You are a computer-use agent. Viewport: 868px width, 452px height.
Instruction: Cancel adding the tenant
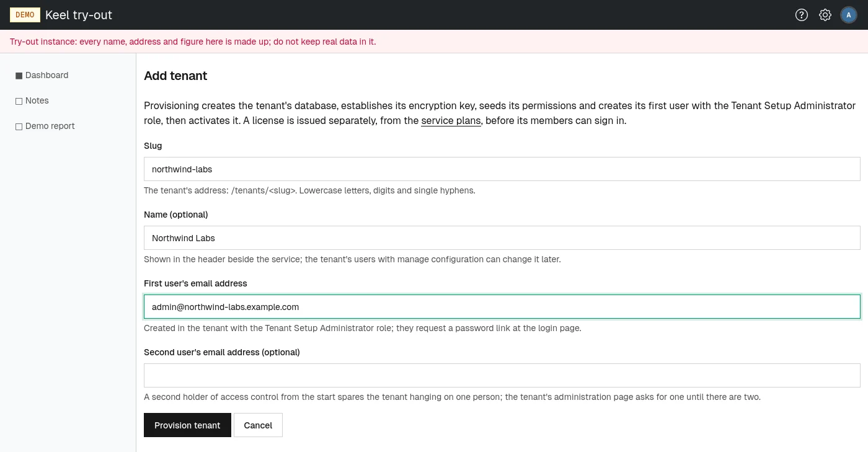pos(258,425)
